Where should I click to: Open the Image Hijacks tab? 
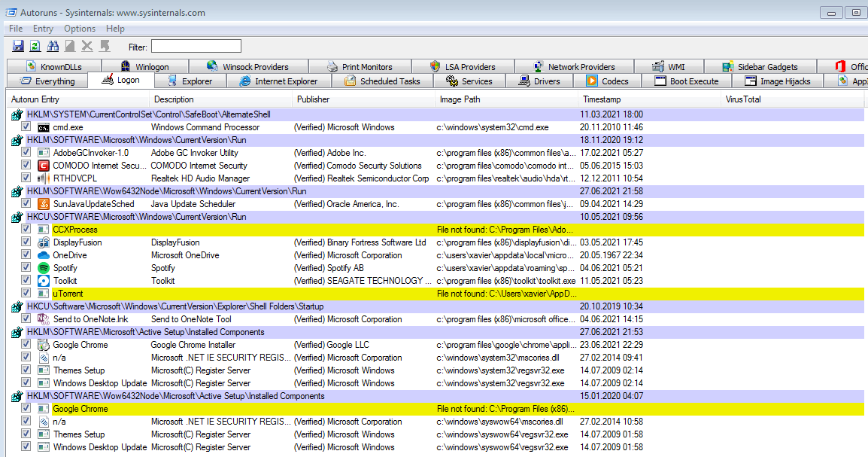click(x=778, y=81)
